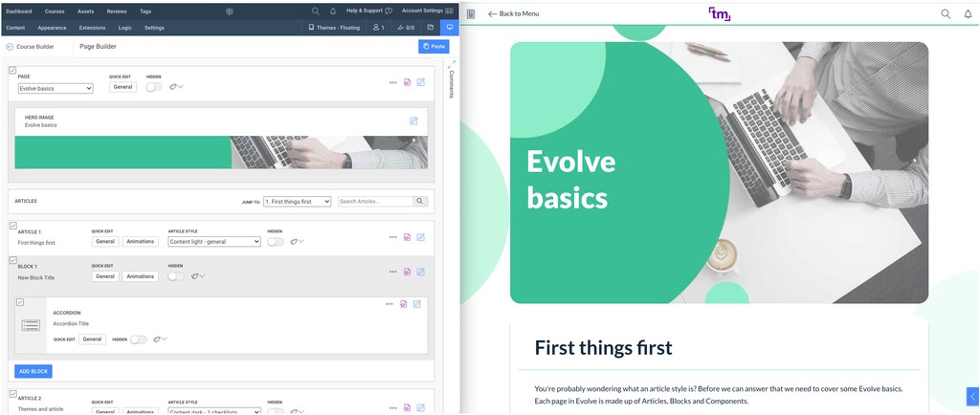Click Animations quick edit for Article 1

140,242
